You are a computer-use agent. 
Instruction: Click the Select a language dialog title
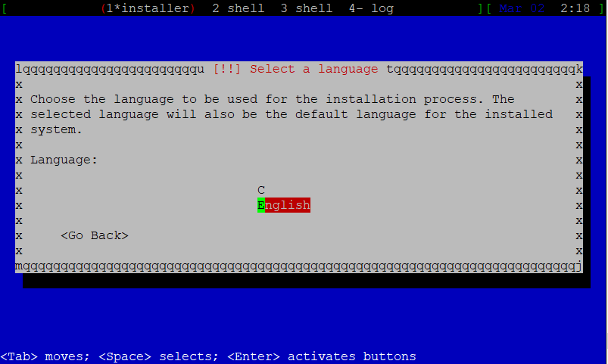[314, 69]
